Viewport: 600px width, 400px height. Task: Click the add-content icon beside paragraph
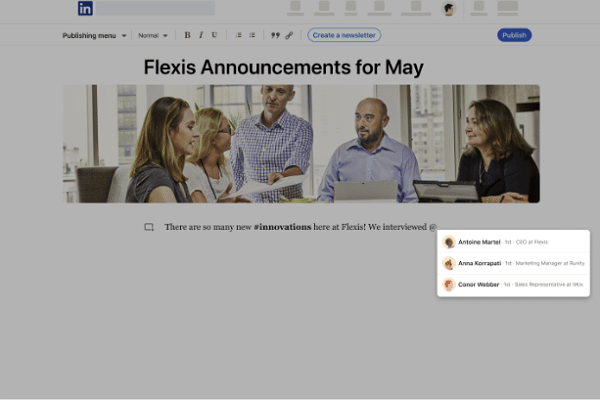click(149, 227)
